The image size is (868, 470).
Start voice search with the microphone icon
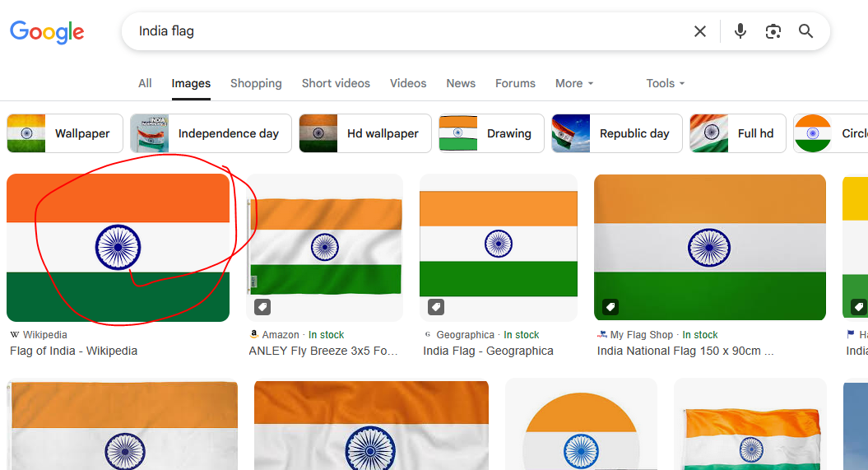(740, 31)
